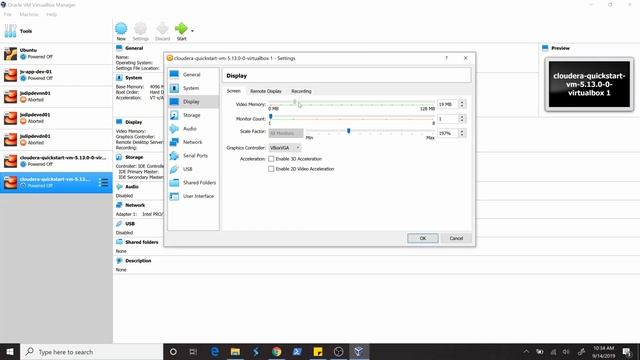Open the File menu
The height and width of the screenshot is (360, 640).
click(7, 14)
